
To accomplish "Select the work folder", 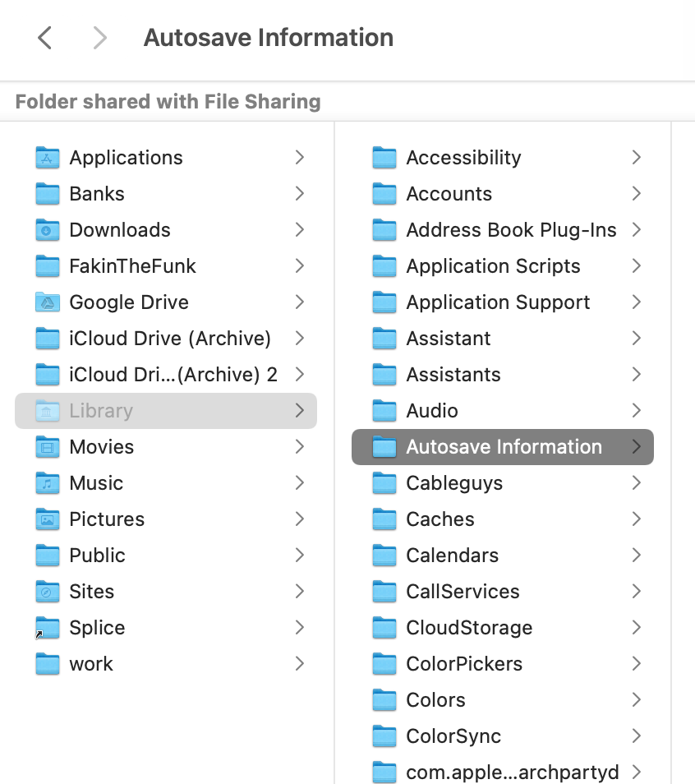I will [x=166, y=663].
